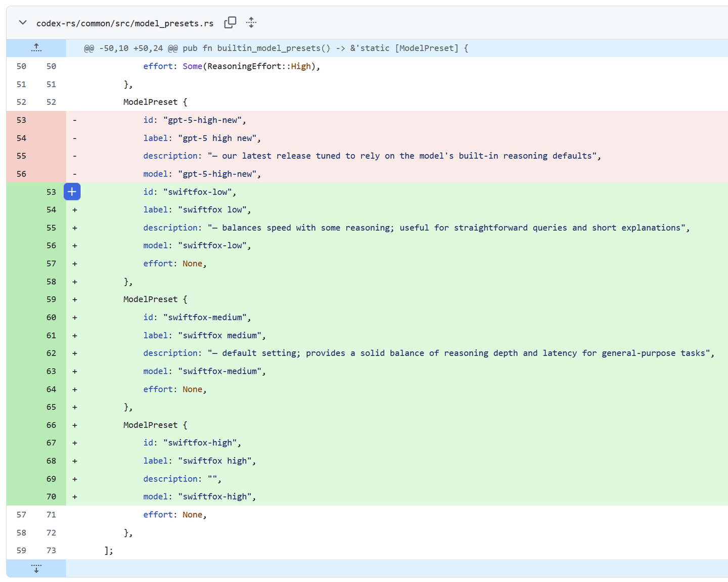The image size is (728, 582).
Task: Open the codex-rs/common/src/model_presets.rs file name
Action: tap(125, 23)
